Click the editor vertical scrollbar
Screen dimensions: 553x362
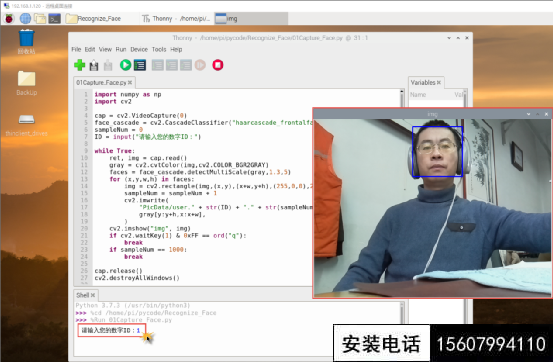pos(402,187)
